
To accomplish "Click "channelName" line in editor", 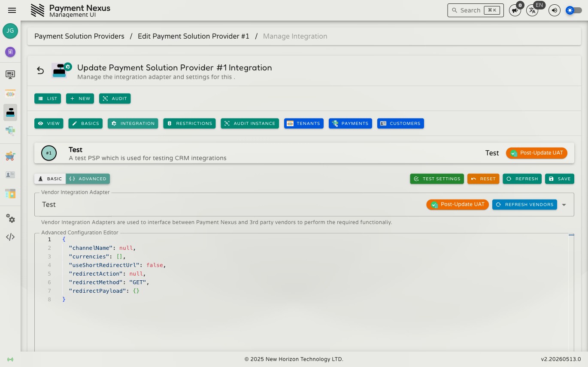I will click(102, 248).
